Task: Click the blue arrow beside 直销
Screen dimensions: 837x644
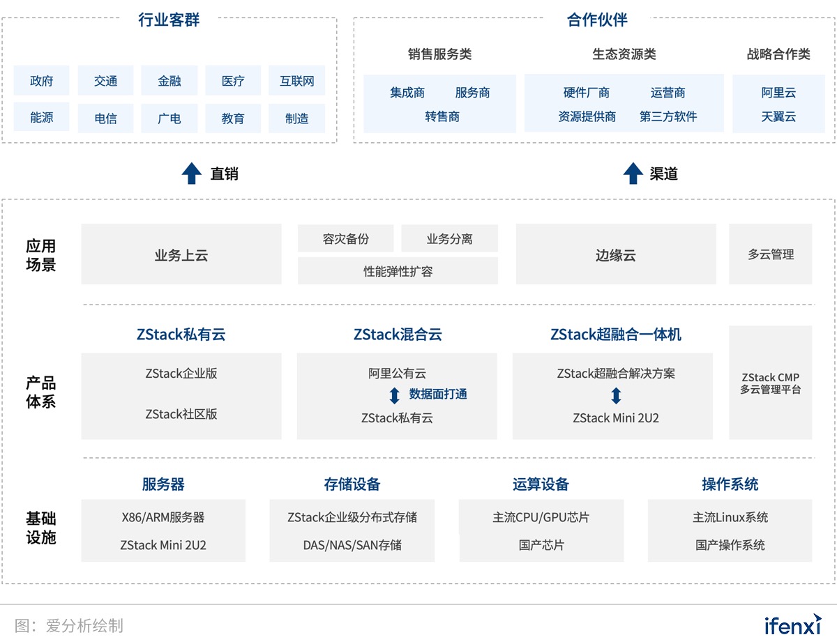Action: point(191,174)
